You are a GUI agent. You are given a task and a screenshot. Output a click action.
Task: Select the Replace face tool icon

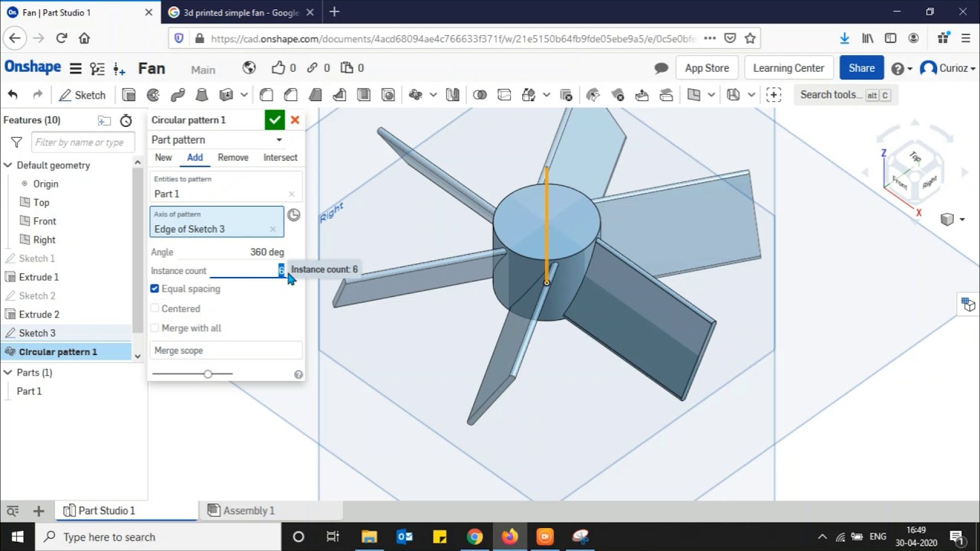coord(666,95)
